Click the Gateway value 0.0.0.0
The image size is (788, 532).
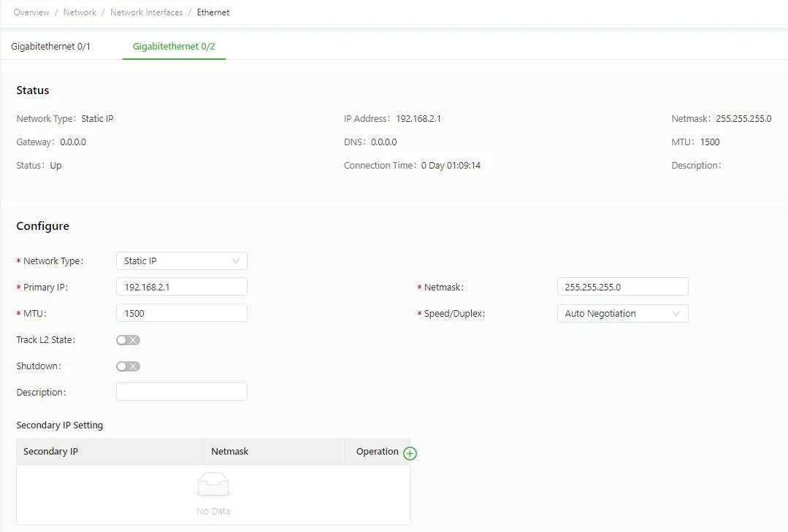click(73, 142)
